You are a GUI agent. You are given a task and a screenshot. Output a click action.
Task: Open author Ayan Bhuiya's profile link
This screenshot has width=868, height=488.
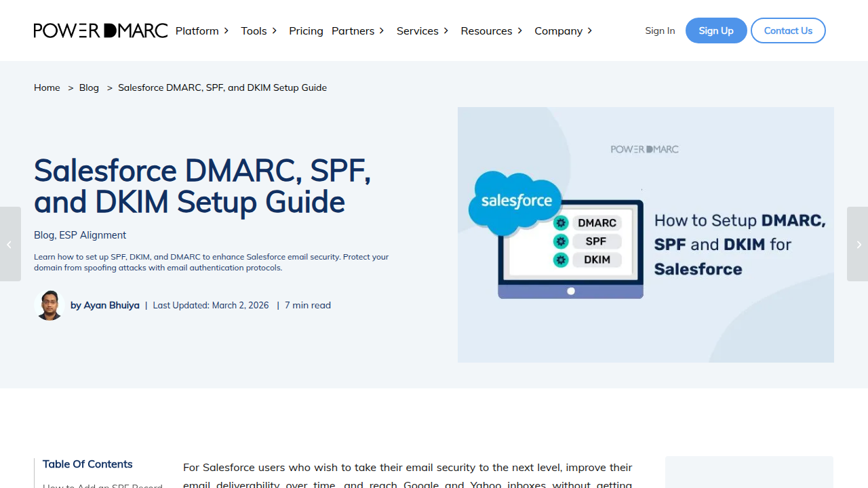(111, 306)
